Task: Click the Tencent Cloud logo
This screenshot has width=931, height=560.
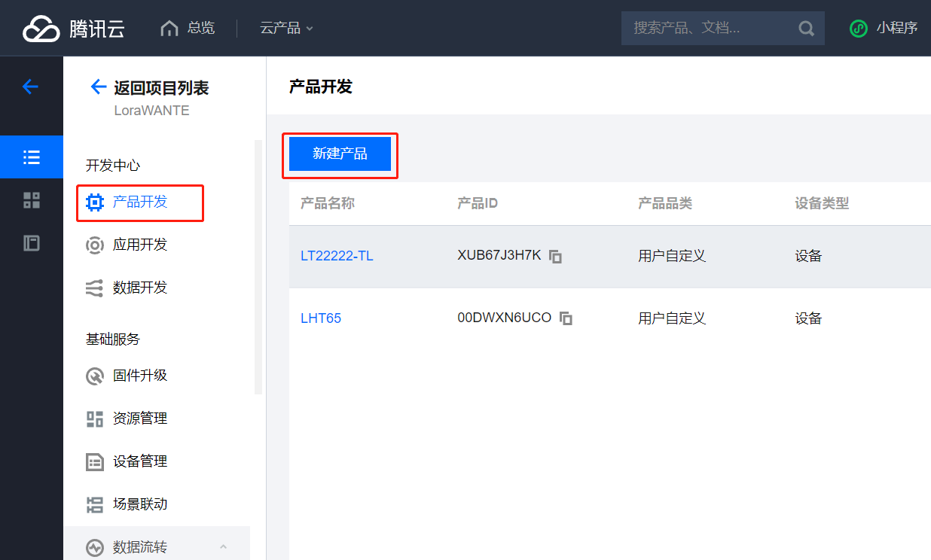Action: point(73,29)
